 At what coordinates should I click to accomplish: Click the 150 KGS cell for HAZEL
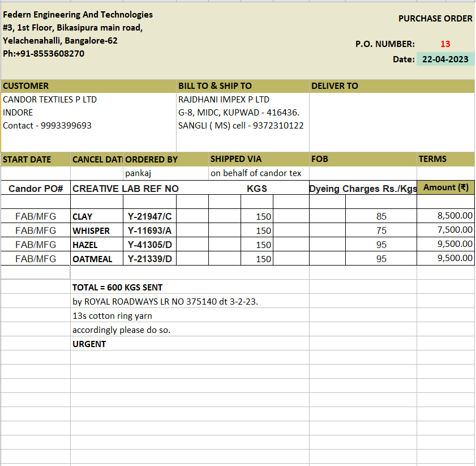257,245
